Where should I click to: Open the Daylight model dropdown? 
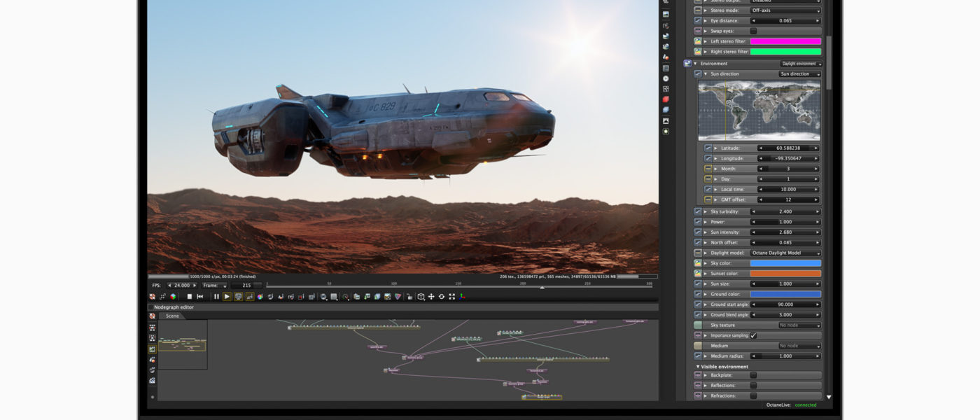pyautogui.click(x=785, y=253)
